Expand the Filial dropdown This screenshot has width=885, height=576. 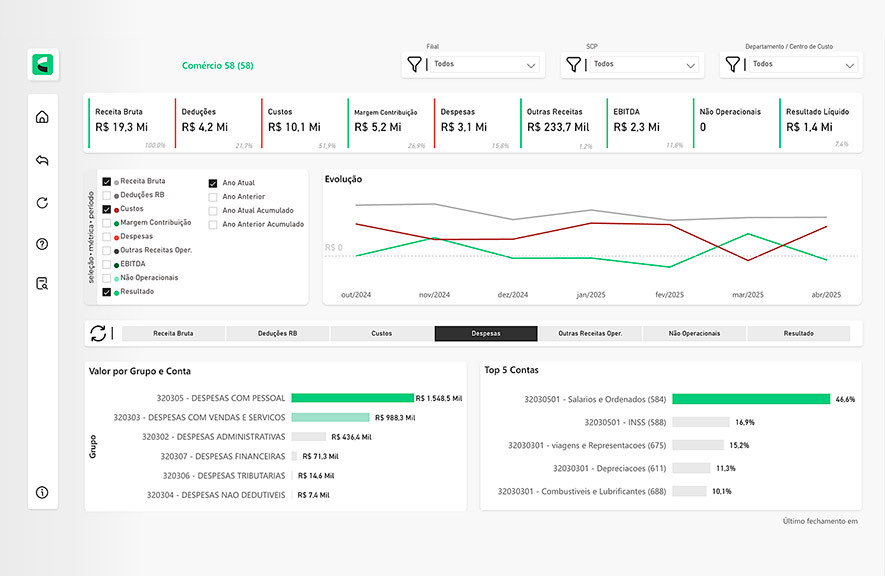tap(530, 65)
